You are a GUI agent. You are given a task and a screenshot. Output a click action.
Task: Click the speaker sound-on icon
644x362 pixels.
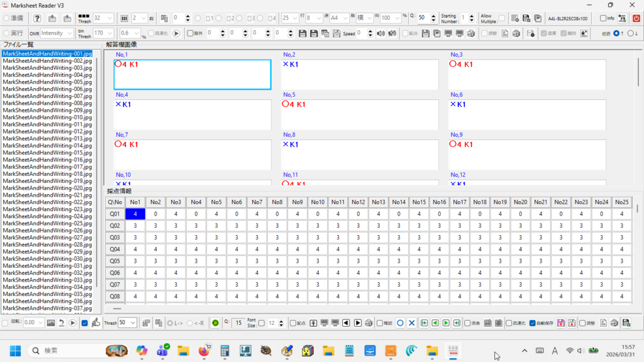[380, 33]
